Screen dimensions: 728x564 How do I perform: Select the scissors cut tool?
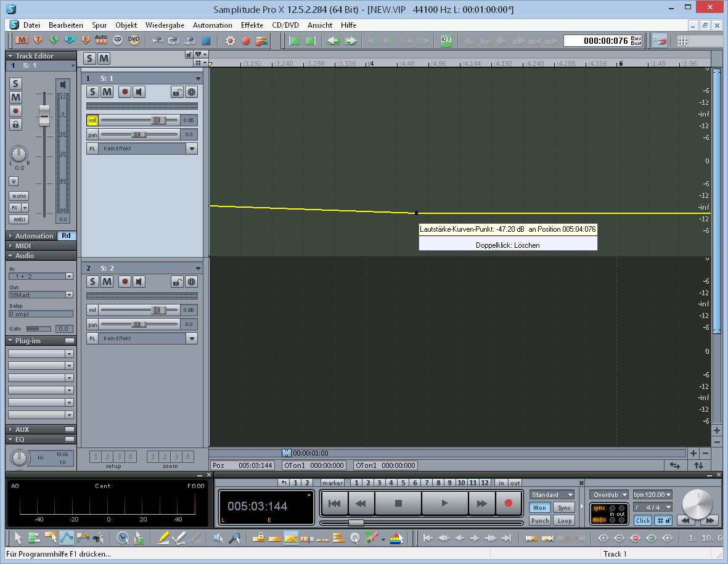(x=99, y=538)
